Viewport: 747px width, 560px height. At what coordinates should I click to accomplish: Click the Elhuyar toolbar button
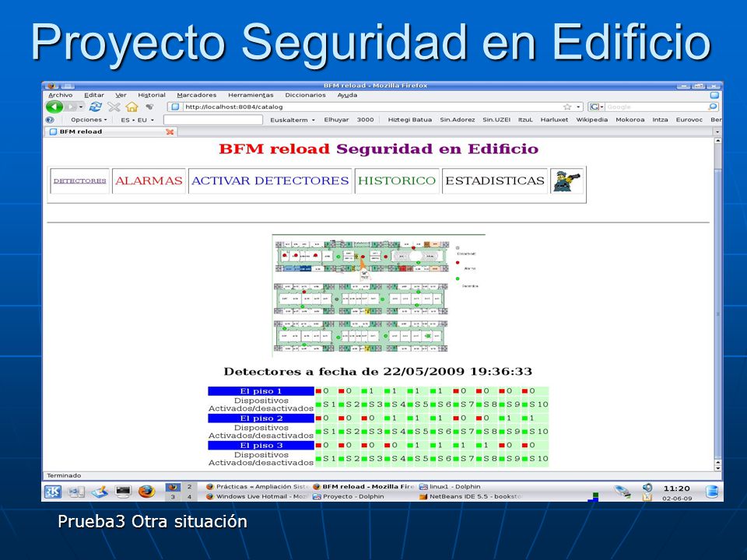pyautogui.click(x=336, y=120)
